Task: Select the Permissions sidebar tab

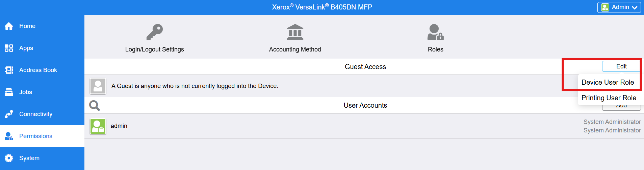Action: [35, 136]
